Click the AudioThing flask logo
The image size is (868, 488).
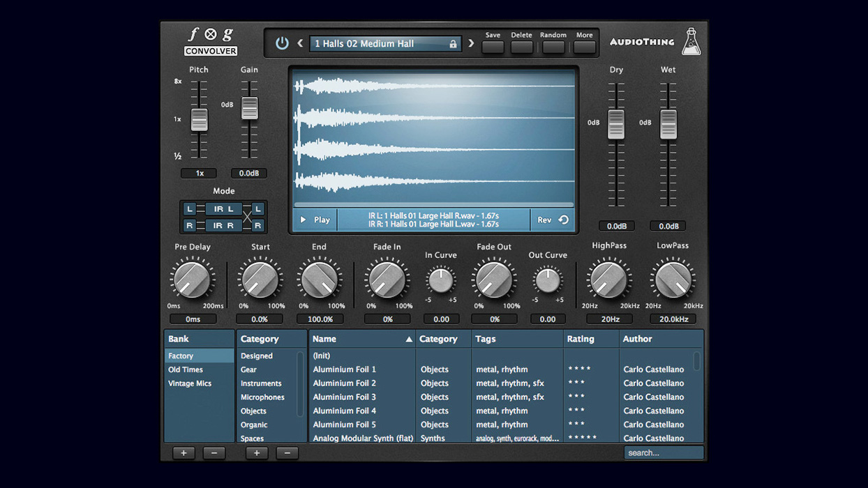pos(690,43)
